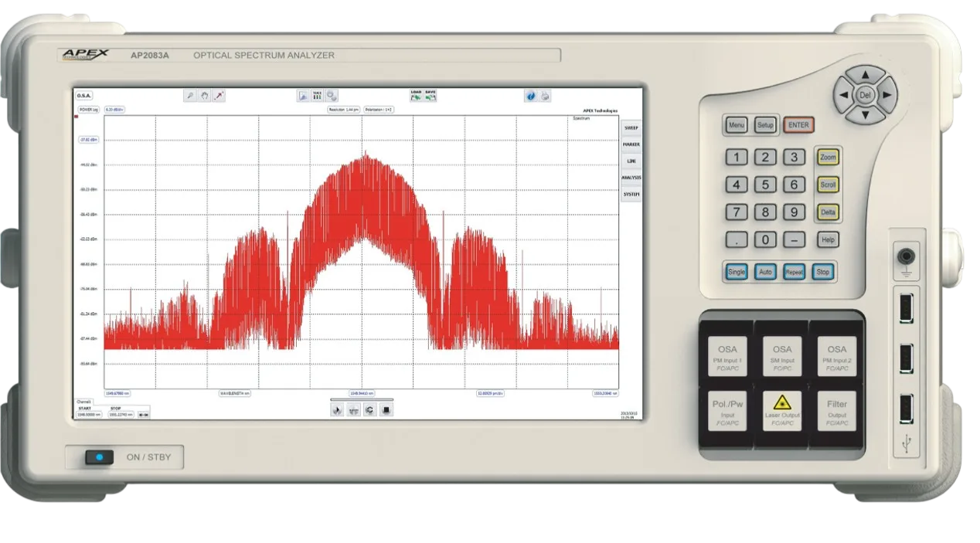This screenshot has height=543, width=980.
Task: Expand the MARKER side menu
Action: coord(631,144)
